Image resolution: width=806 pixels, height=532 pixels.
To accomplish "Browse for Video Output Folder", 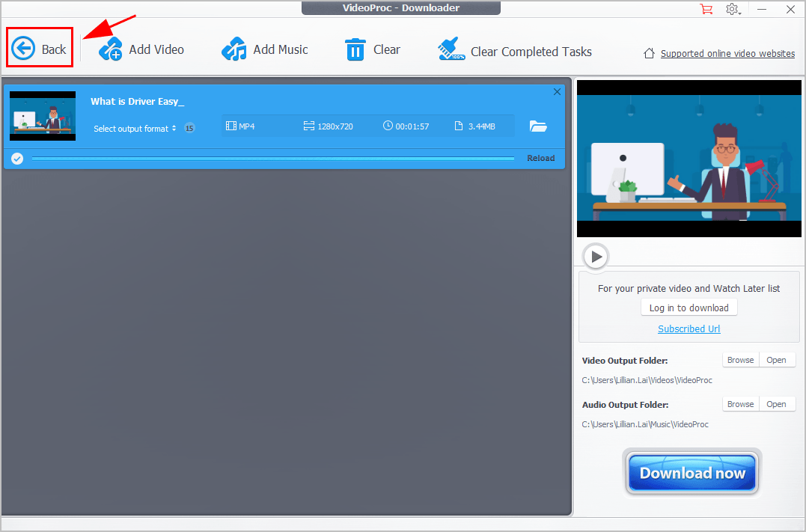I will tap(740, 360).
